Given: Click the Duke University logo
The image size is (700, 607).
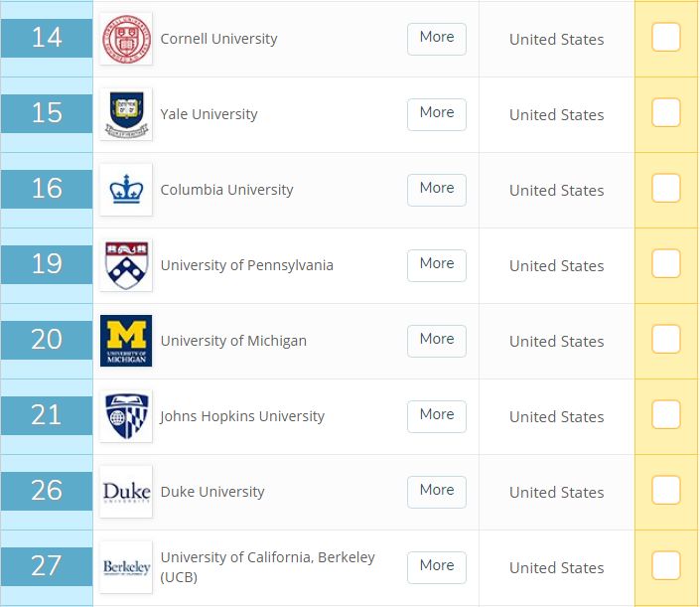Looking at the screenshot, I should coord(126,492).
